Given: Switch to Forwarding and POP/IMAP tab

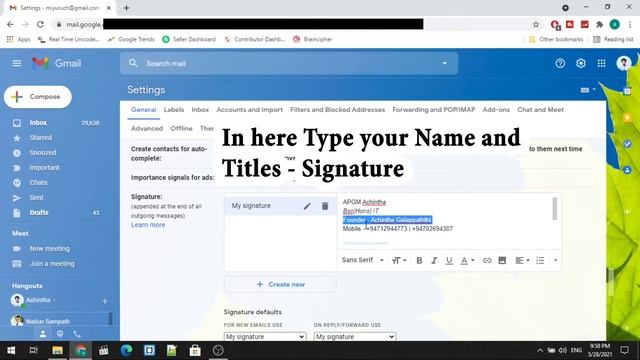Looking at the screenshot, I should 433,110.
